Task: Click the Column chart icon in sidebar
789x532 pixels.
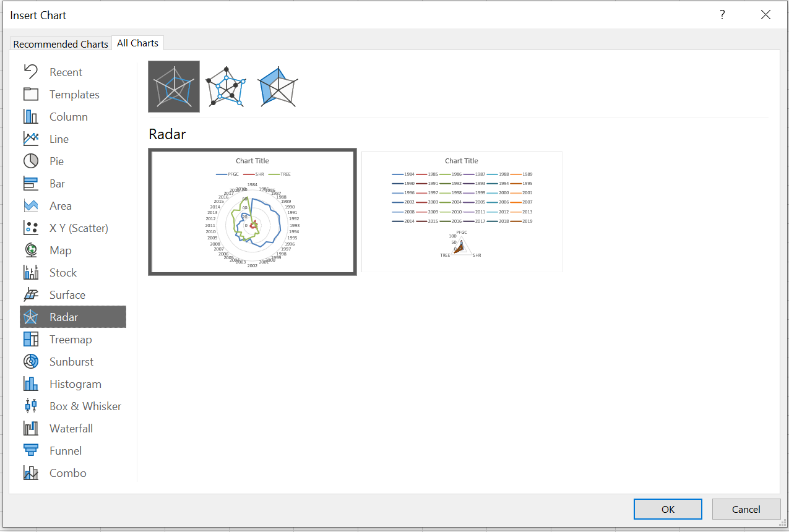Action: pyautogui.click(x=31, y=117)
